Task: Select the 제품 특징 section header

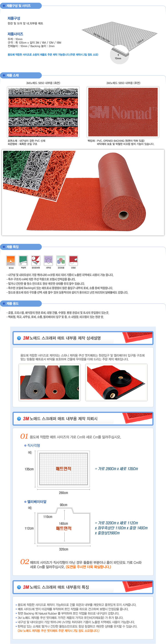Action: tap(21, 247)
